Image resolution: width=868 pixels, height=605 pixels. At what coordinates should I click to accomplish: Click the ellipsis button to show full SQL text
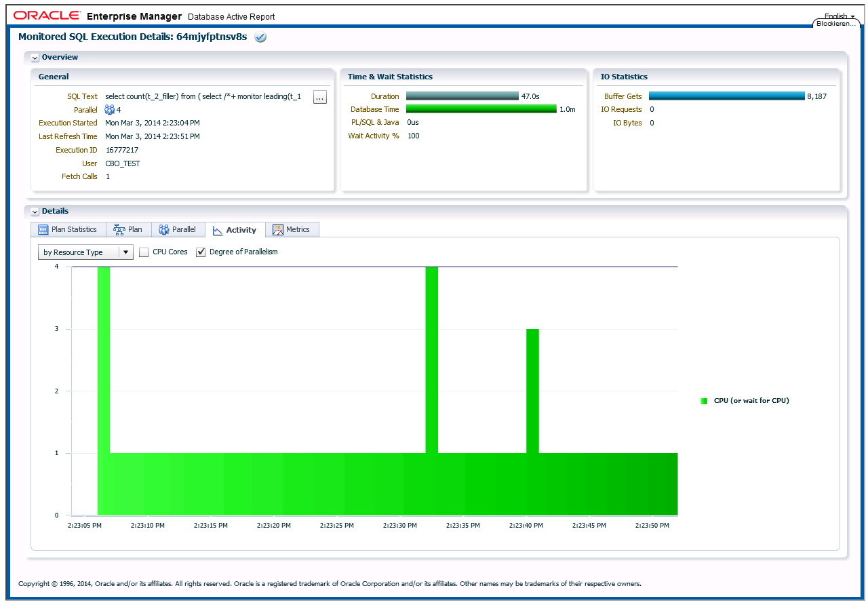(320, 98)
